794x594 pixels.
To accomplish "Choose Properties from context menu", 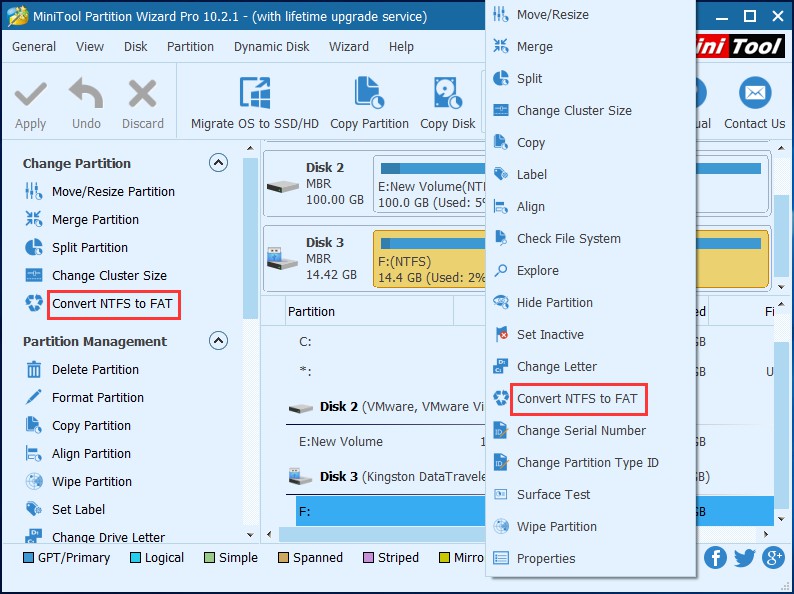I will (590, 558).
